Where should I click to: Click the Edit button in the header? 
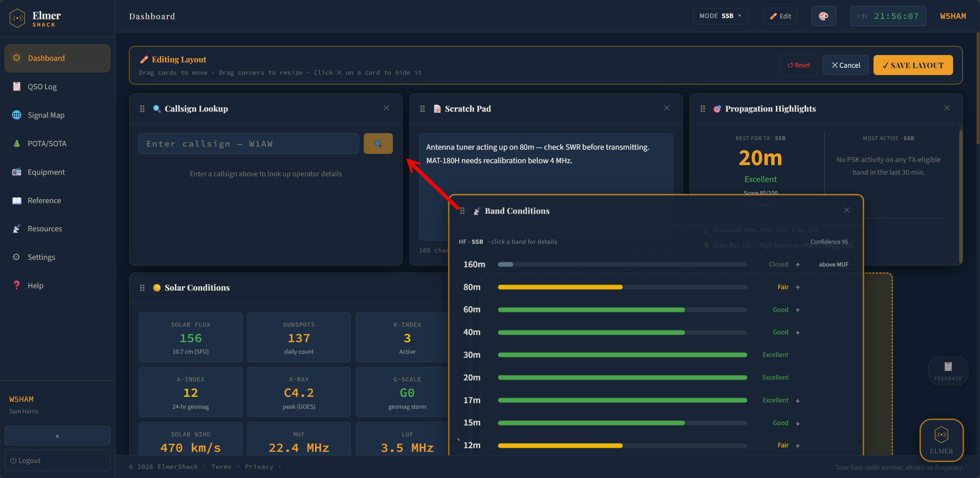[780, 16]
